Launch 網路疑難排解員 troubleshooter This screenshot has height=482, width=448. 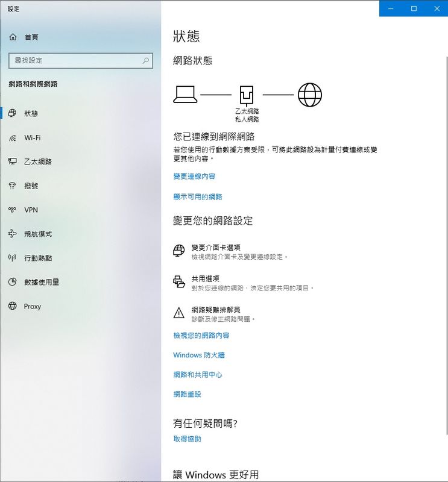point(215,310)
